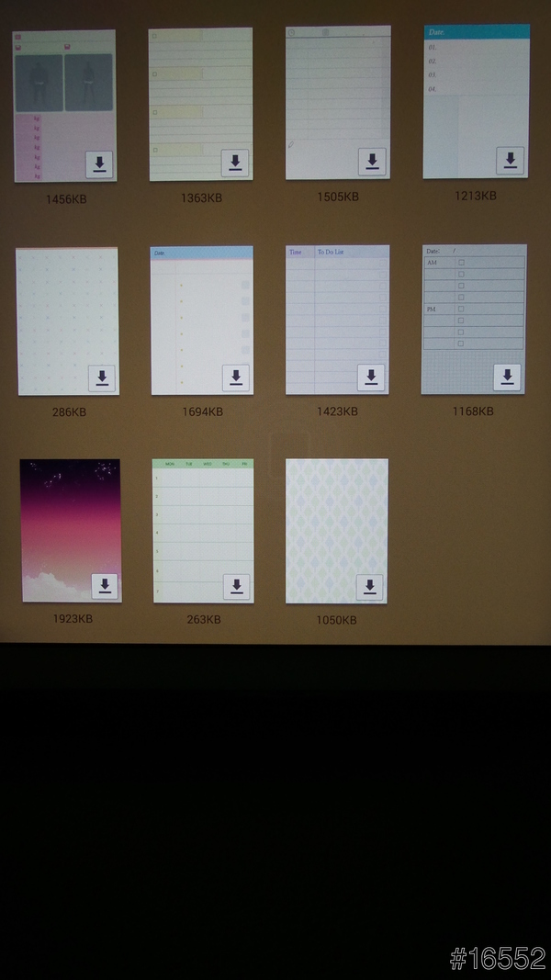Select the 1694KB size label
Viewport: 551px width, 980px height.
coord(202,411)
